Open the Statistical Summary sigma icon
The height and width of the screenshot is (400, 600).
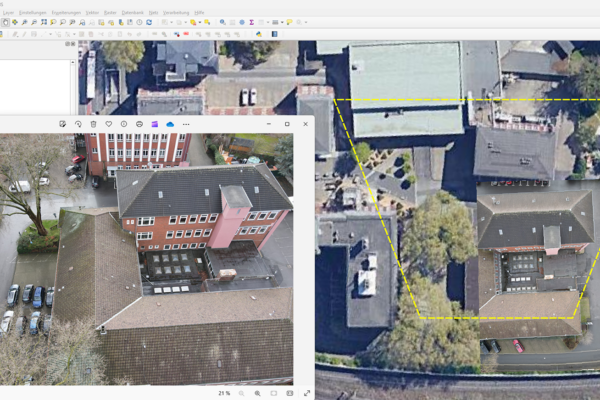pyautogui.click(x=251, y=22)
